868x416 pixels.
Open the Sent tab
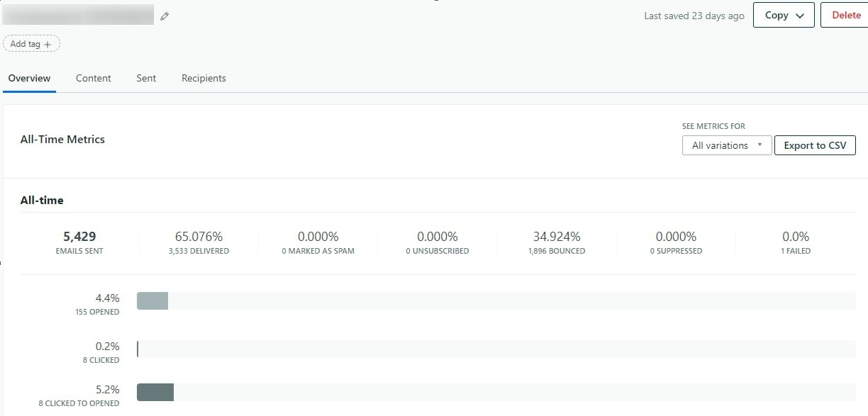[146, 79]
